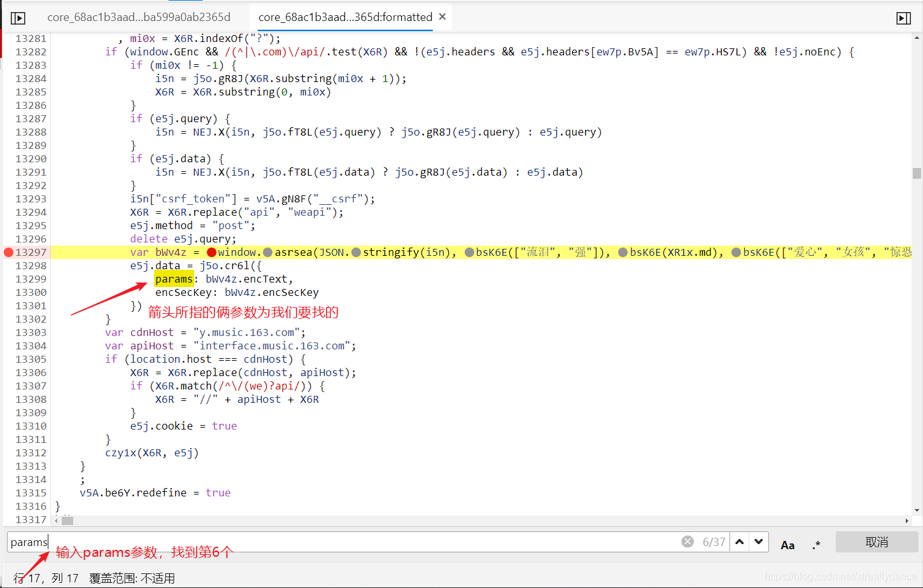
Task: Click the 行 17, 列 17 status text
Action: click(46, 578)
